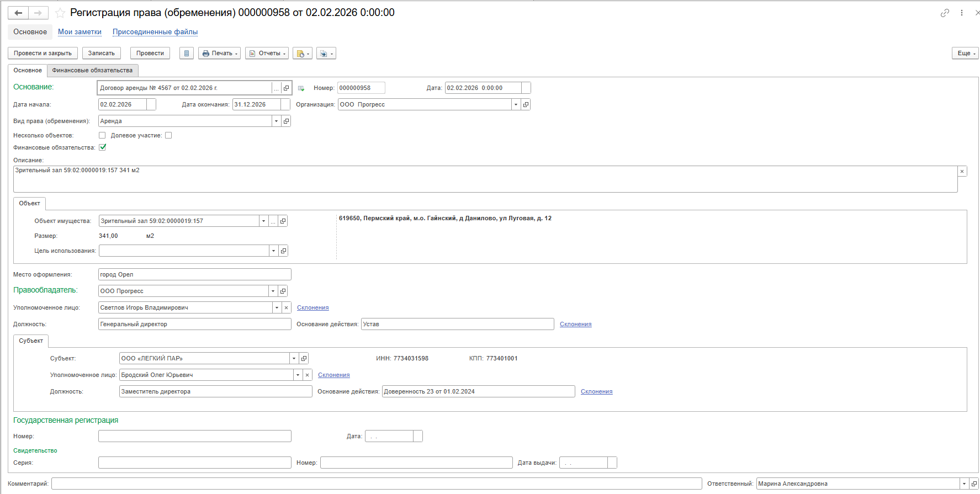Click the ellipsis select button of Основание field
The width and height of the screenshot is (980, 494).
(x=277, y=88)
